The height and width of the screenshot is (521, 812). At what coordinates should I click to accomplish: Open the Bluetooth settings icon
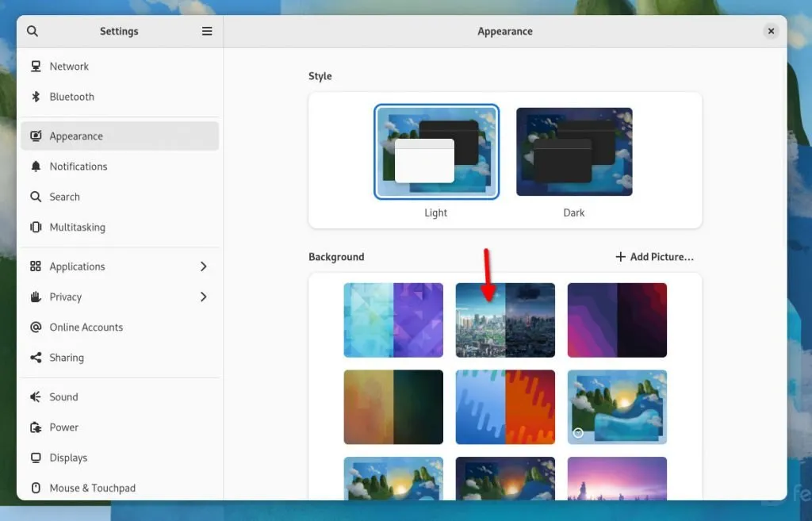click(x=36, y=96)
